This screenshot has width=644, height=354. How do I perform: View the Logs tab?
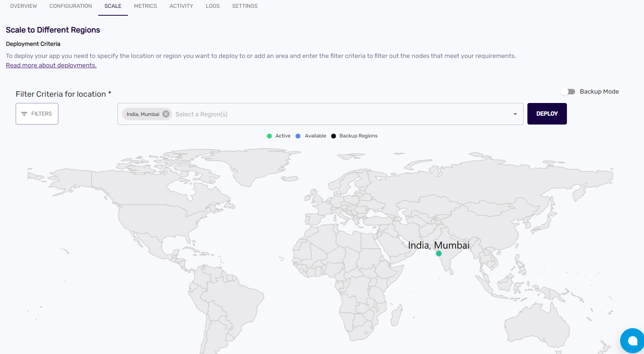pyautogui.click(x=212, y=6)
